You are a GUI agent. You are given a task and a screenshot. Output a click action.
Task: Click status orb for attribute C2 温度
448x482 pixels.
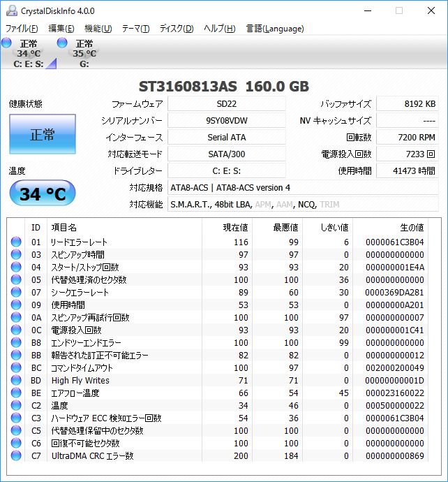point(16,406)
